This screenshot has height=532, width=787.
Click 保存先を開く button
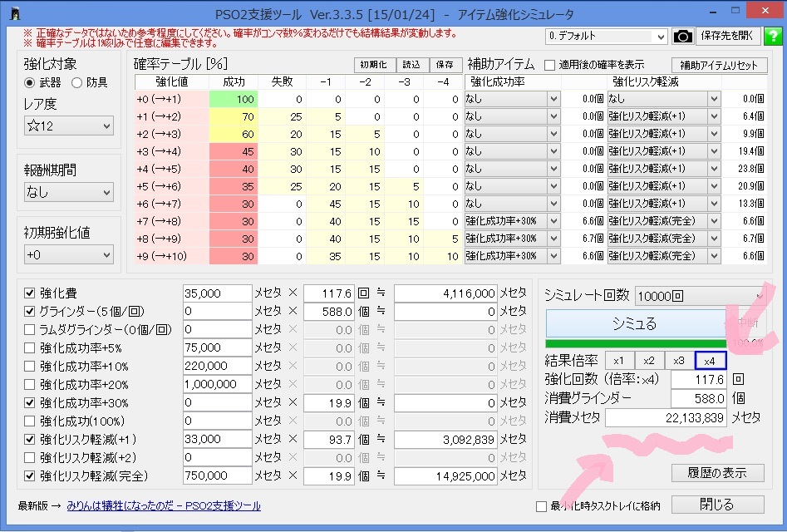coord(727,36)
